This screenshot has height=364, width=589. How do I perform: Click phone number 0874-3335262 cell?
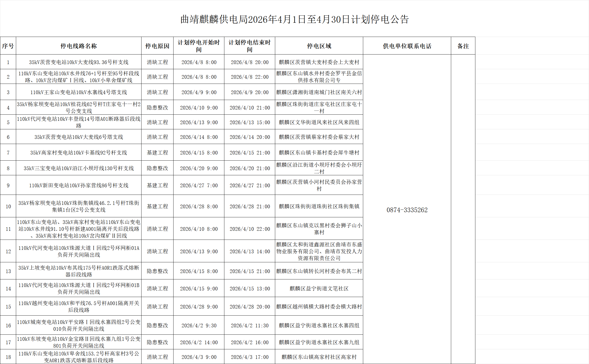point(407,210)
